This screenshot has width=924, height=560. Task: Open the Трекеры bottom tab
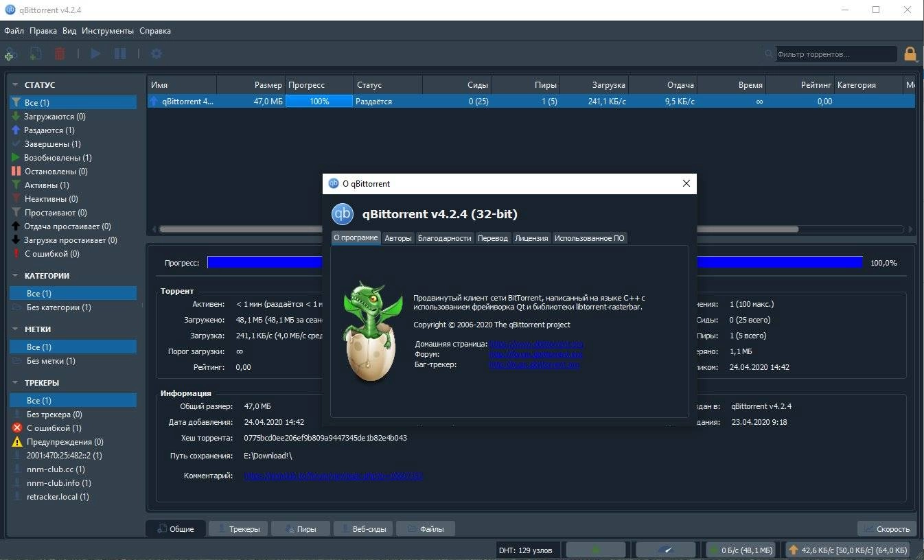tap(238, 528)
